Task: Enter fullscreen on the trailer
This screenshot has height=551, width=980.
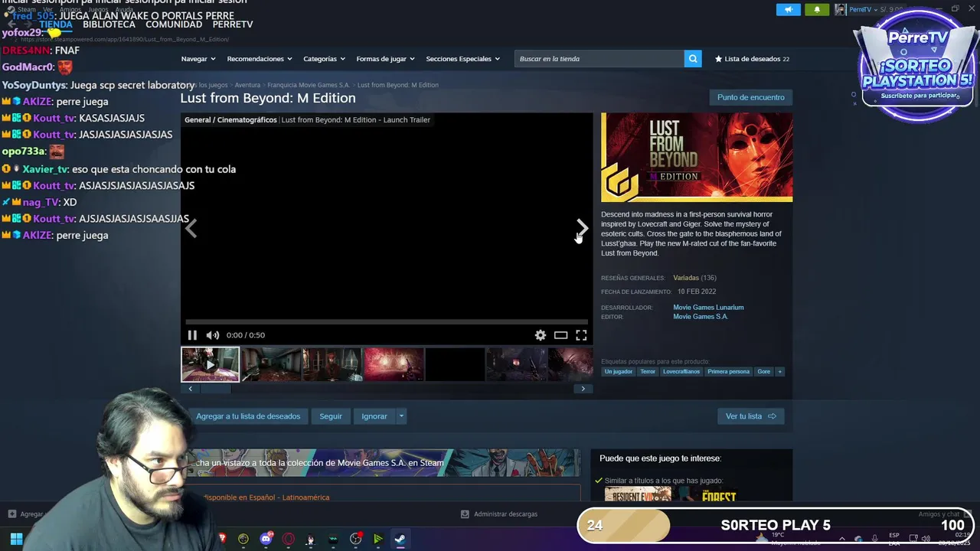Action: click(582, 335)
